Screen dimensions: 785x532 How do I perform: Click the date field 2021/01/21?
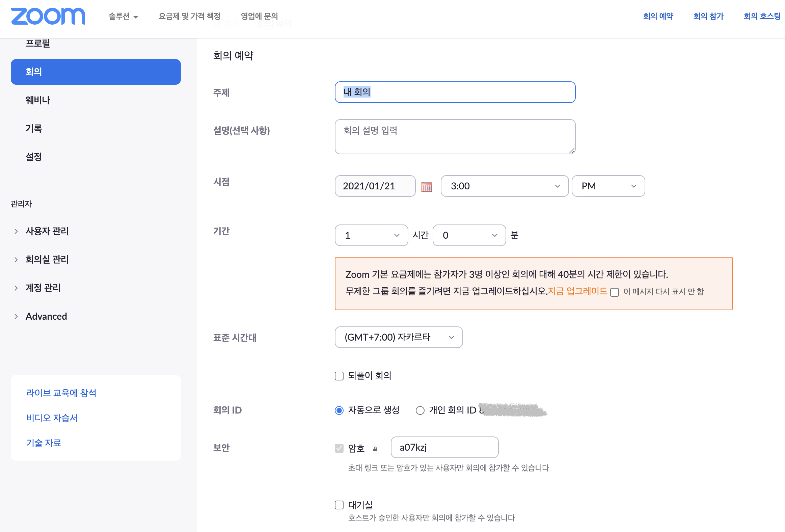[375, 186]
